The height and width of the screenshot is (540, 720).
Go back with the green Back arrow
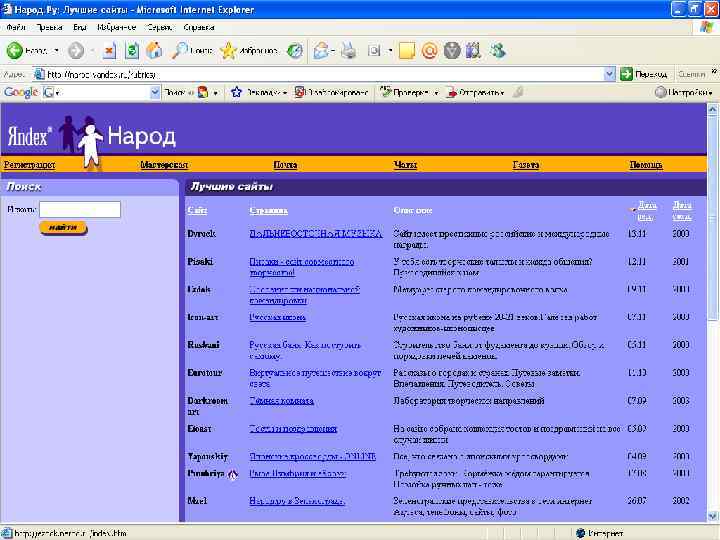(x=15, y=51)
